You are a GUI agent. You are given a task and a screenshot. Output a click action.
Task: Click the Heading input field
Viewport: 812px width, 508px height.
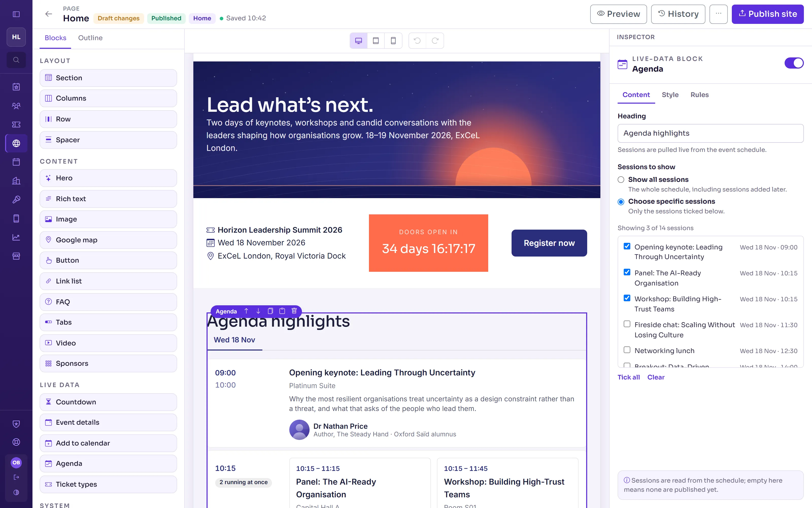coord(710,133)
